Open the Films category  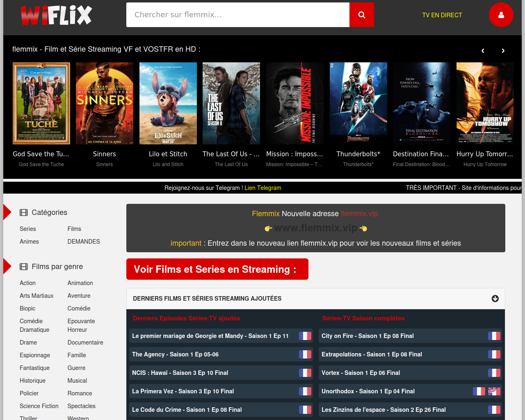(x=74, y=229)
